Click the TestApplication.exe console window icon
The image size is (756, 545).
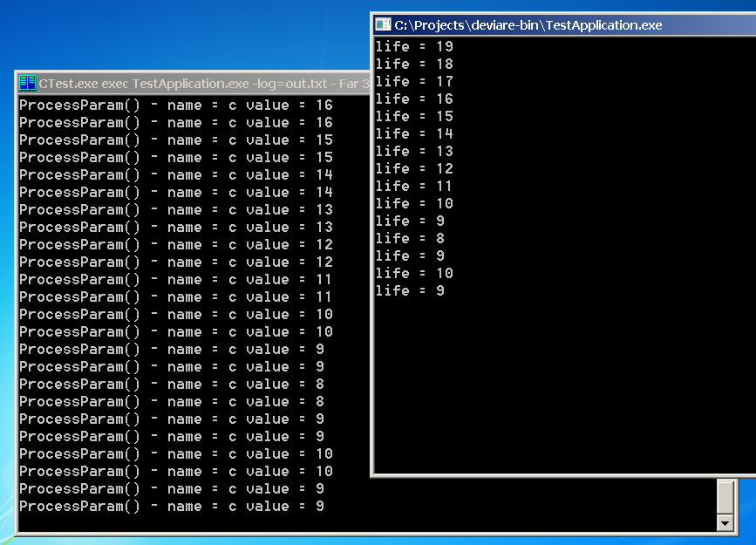[383, 25]
